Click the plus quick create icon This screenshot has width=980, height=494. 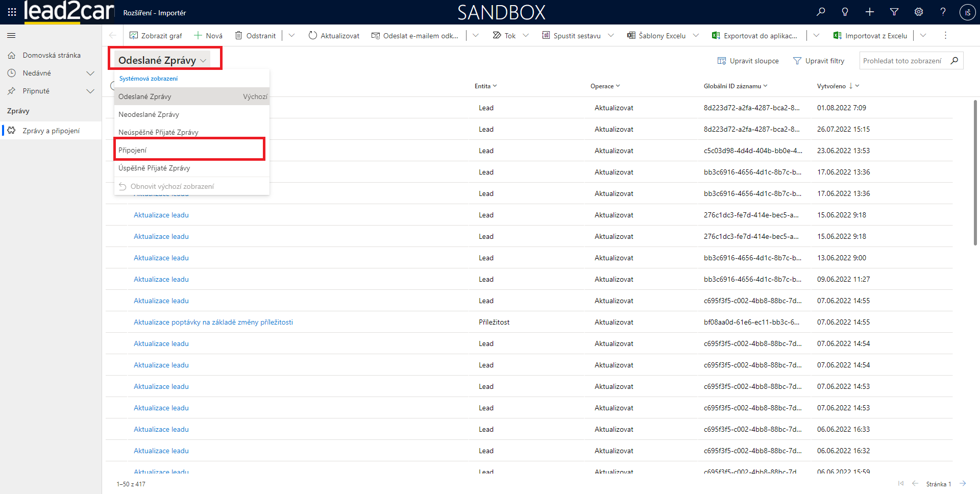[870, 12]
